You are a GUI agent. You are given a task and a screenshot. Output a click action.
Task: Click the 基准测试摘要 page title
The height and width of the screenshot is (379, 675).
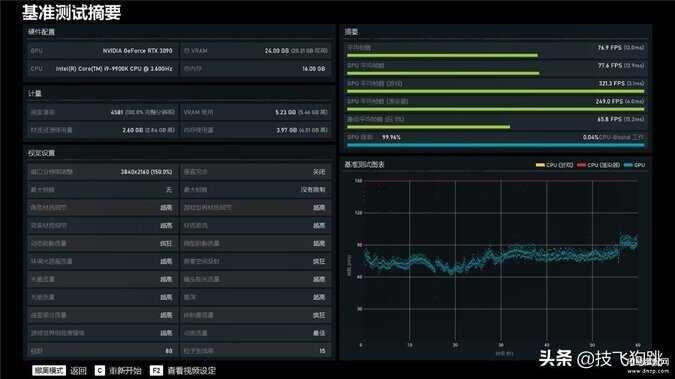(x=71, y=12)
